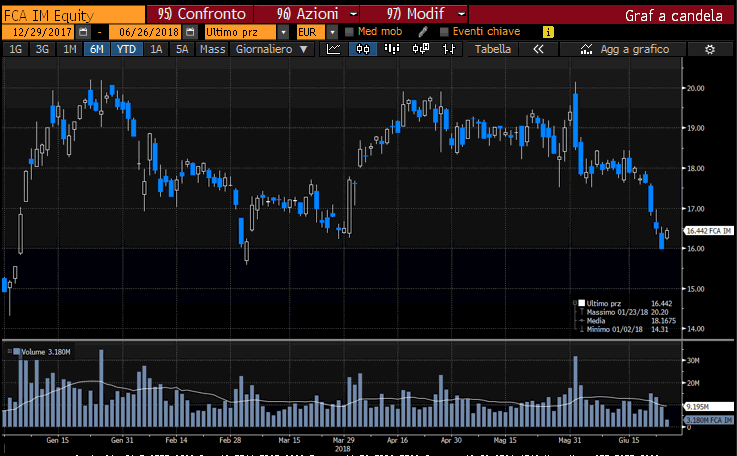This screenshot has height=456, width=737.
Task: Click the end date field 06/26/2018
Action: click(x=145, y=32)
